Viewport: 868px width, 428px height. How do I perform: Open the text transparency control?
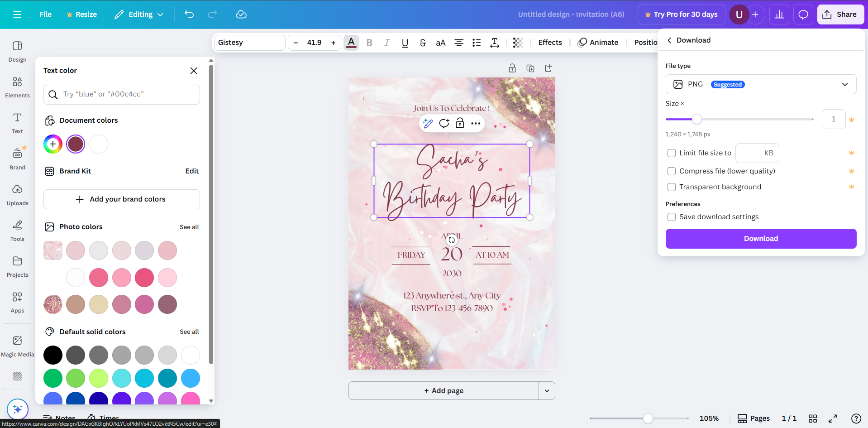pos(518,43)
